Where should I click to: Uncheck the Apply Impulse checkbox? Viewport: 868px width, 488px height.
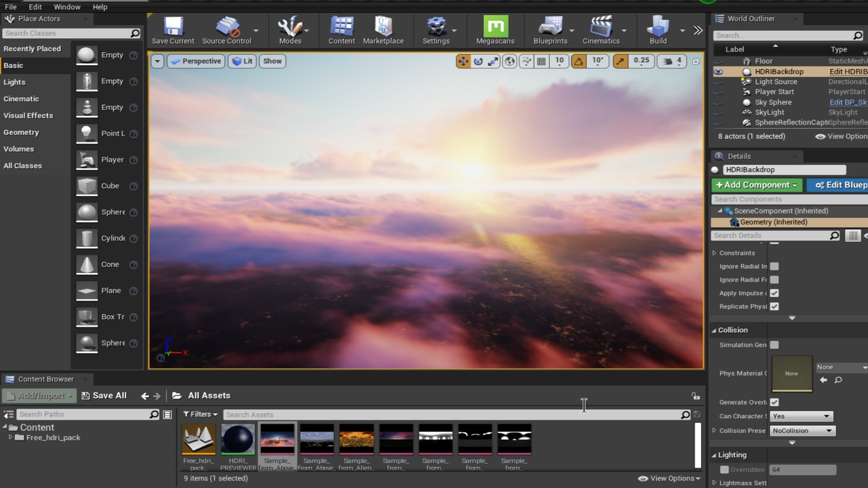coord(774,293)
